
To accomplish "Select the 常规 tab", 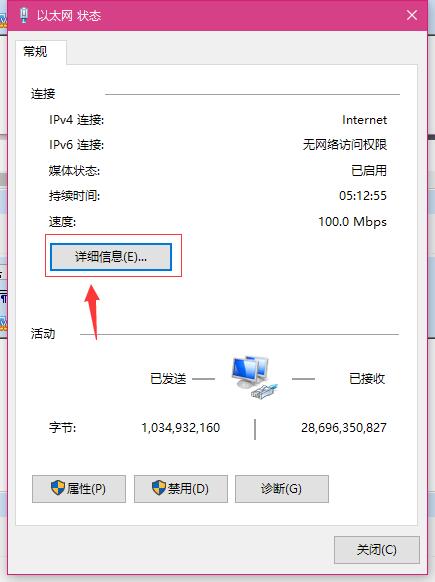I will click(36, 52).
